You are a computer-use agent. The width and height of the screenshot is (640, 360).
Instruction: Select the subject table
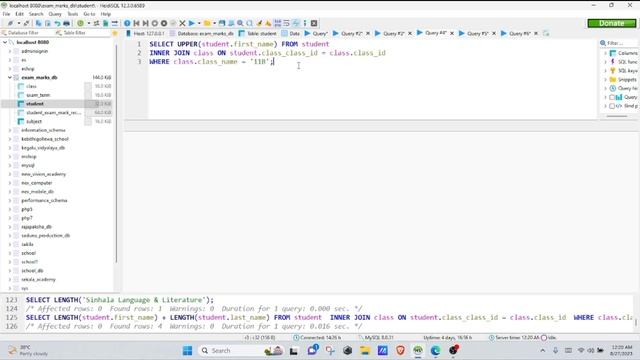[x=34, y=121]
